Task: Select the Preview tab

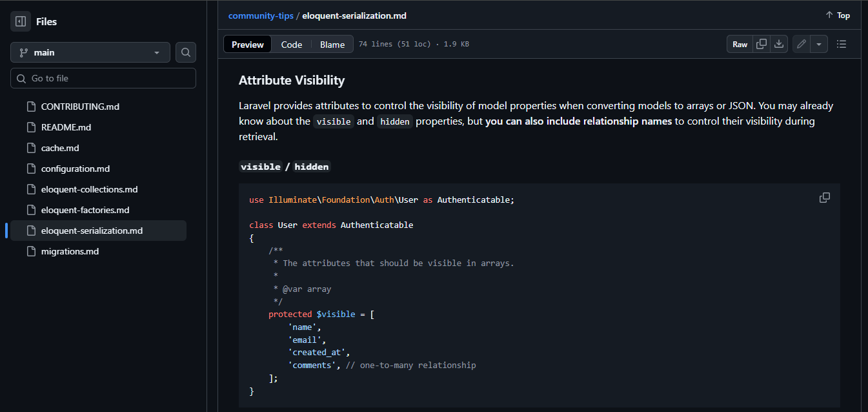Action: click(x=248, y=45)
